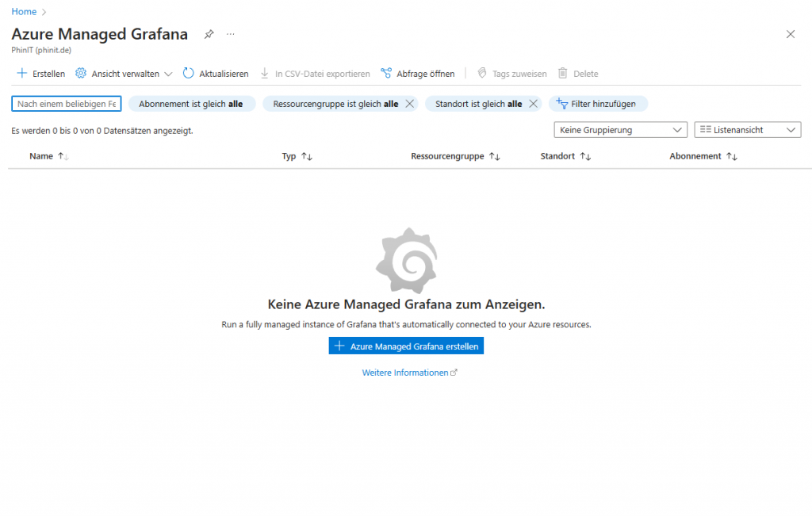This screenshot has width=812, height=516.
Task: Click the search filter input field
Action: click(66, 104)
